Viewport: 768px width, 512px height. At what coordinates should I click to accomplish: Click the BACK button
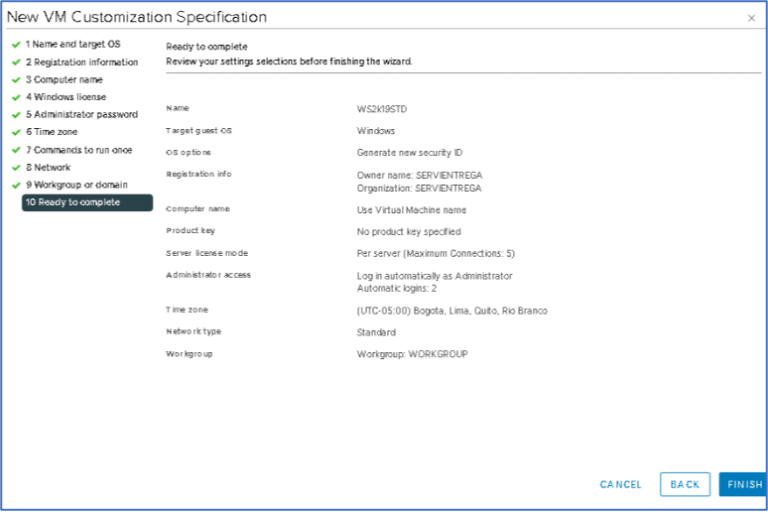pyautogui.click(x=685, y=485)
